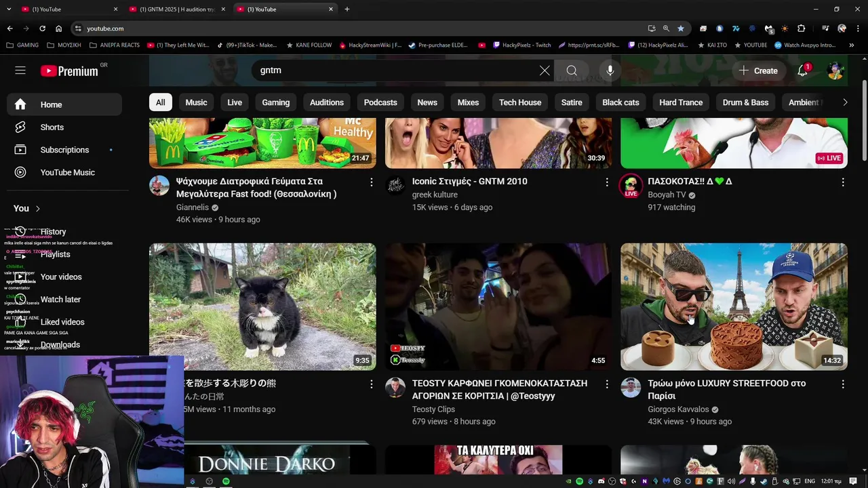Click the Create button

(759, 70)
